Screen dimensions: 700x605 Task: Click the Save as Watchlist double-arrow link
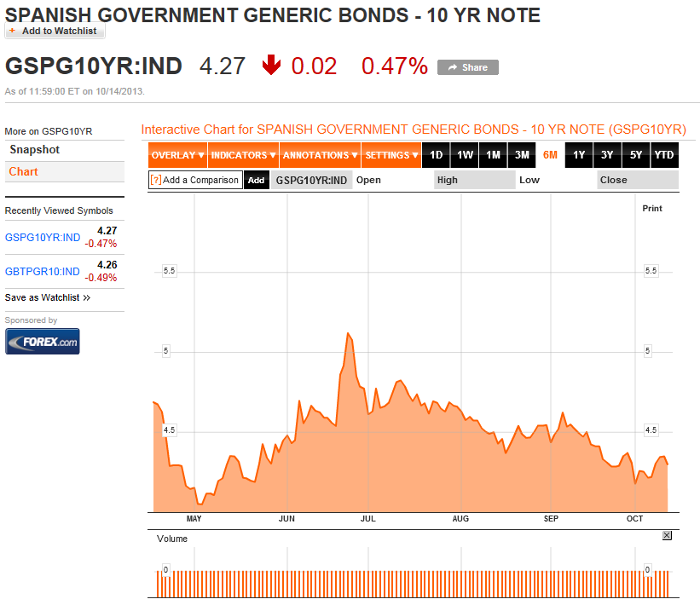pyautogui.click(x=48, y=297)
